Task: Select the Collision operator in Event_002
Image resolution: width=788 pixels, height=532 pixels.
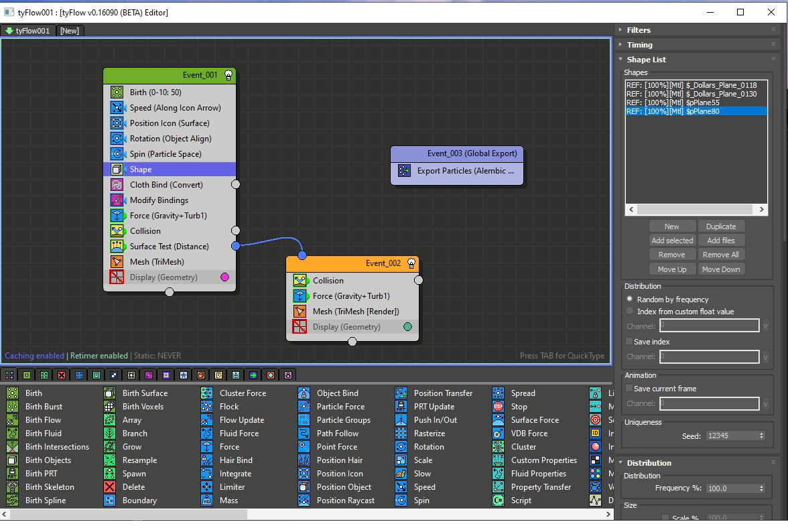Action: click(x=352, y=280)
